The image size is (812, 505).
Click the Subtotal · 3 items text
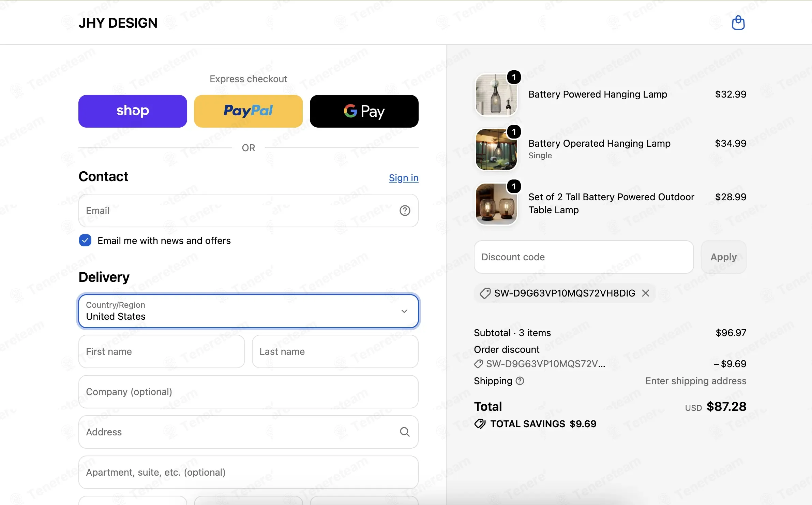[512, 333]
